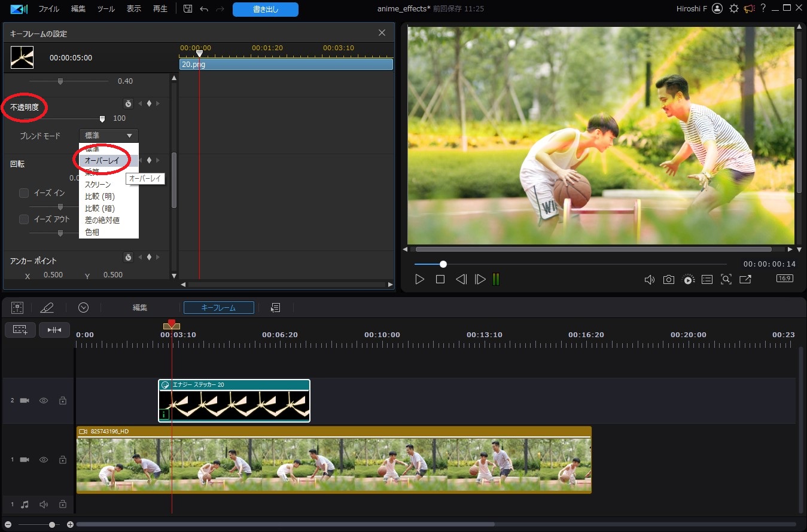Image resolution: width=807 pixels, height=532 pixels.
Task: Undo the last action
Action: [x=204, y=9]
